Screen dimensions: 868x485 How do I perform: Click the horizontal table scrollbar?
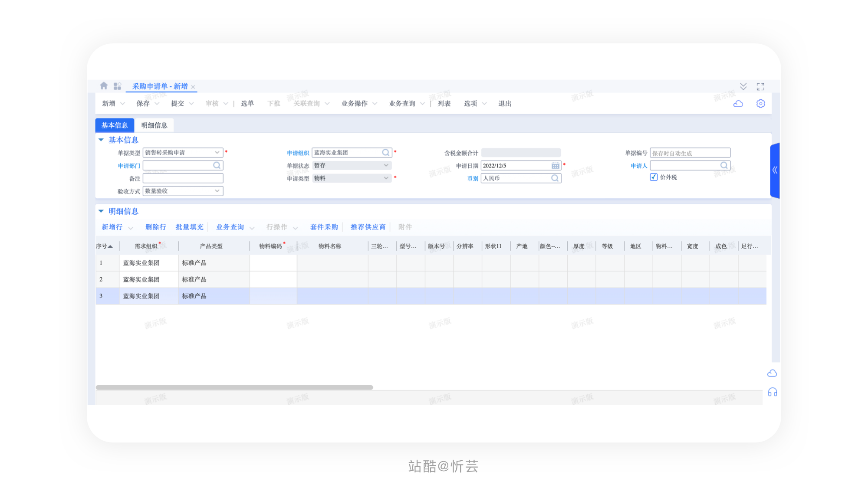pyautogui.click(x=234, y=387)
